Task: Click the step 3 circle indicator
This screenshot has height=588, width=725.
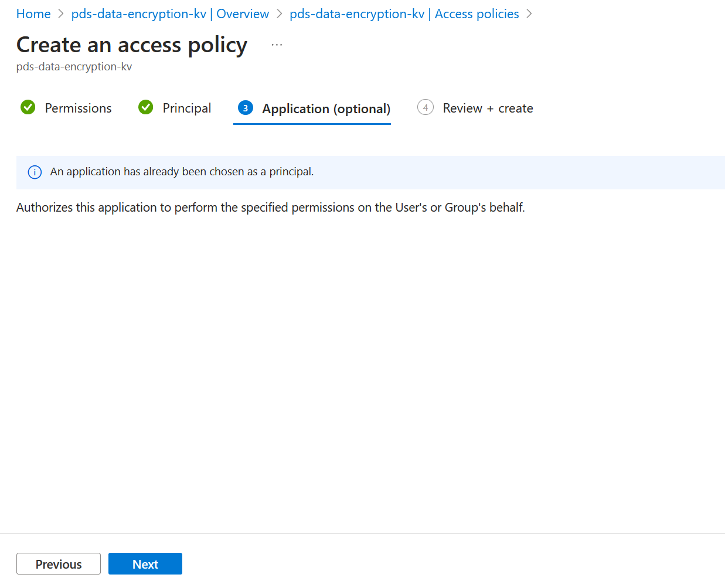Action: (245, 108)
